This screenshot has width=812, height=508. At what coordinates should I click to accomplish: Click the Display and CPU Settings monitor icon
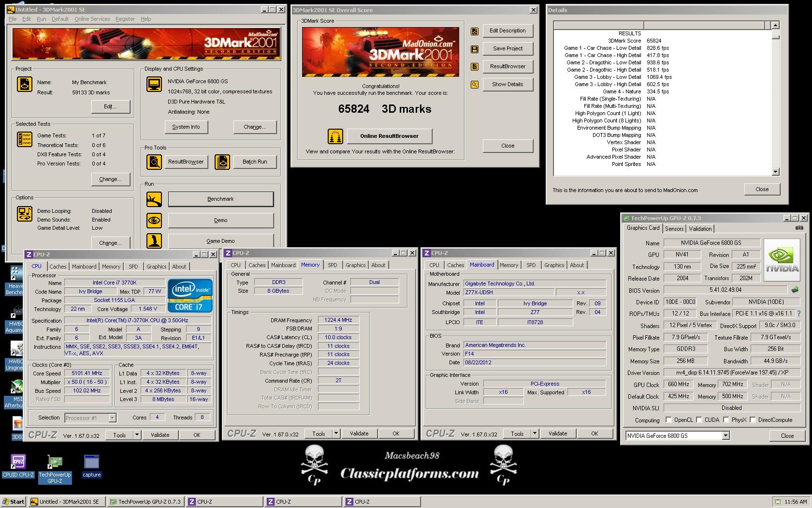click(x=154, y=84)
